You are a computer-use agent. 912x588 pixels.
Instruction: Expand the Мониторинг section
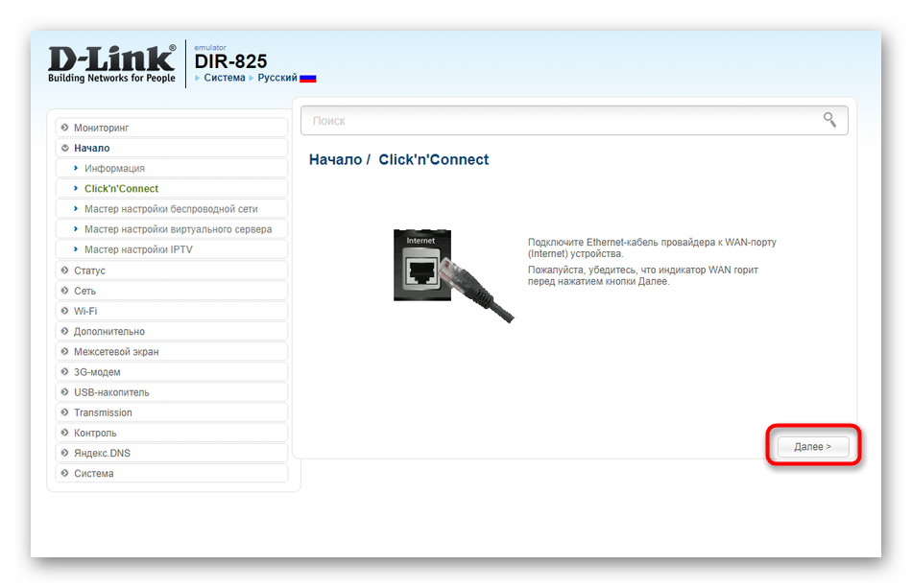[x=101, y=128]
